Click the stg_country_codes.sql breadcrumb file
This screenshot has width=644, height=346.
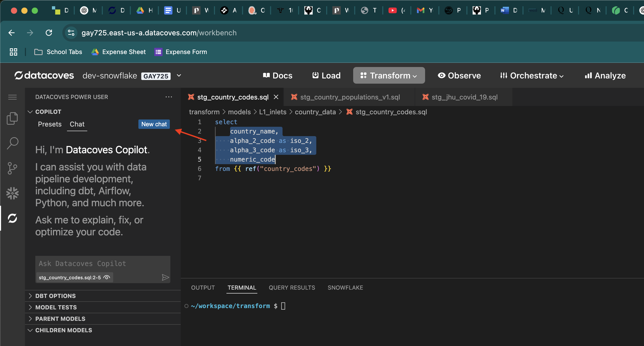coord(387,112)
